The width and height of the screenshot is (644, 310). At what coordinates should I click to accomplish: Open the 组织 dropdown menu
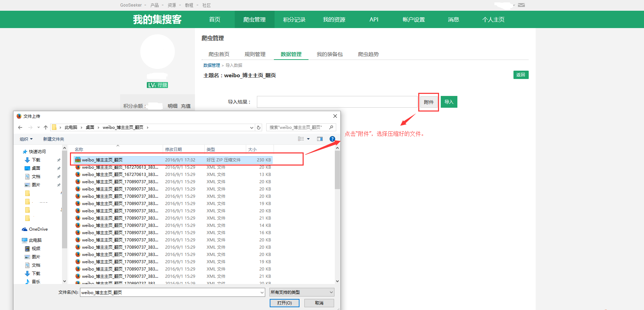pos(26,139)
